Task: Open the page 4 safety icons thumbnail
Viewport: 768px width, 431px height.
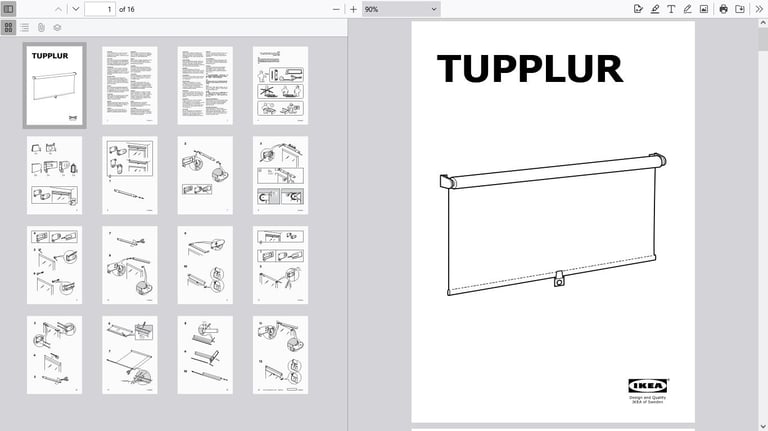Action: pos(281,85)
